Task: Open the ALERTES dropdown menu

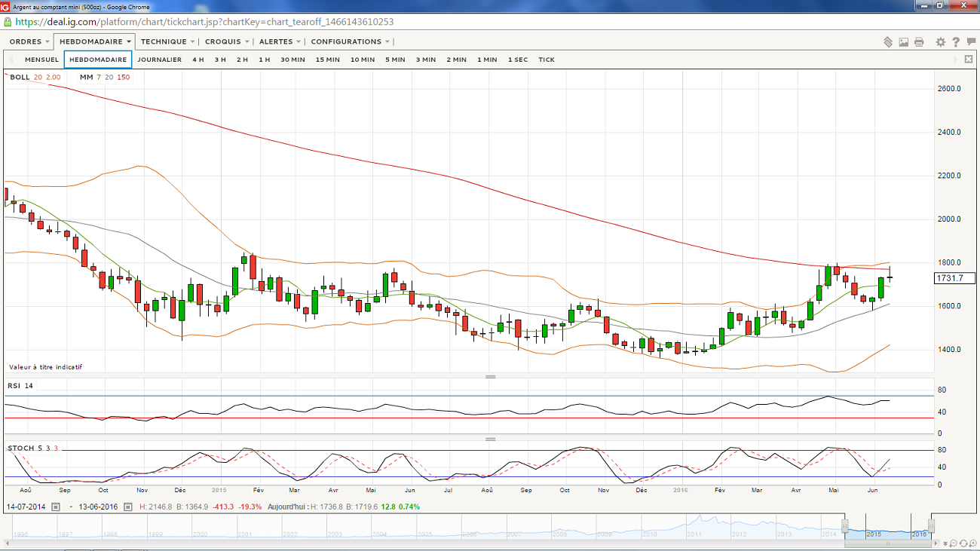Action: pos(280,41)
